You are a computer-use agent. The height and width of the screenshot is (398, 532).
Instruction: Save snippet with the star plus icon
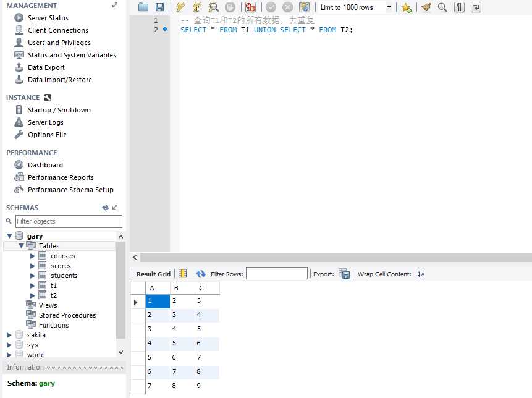[406, 7]
